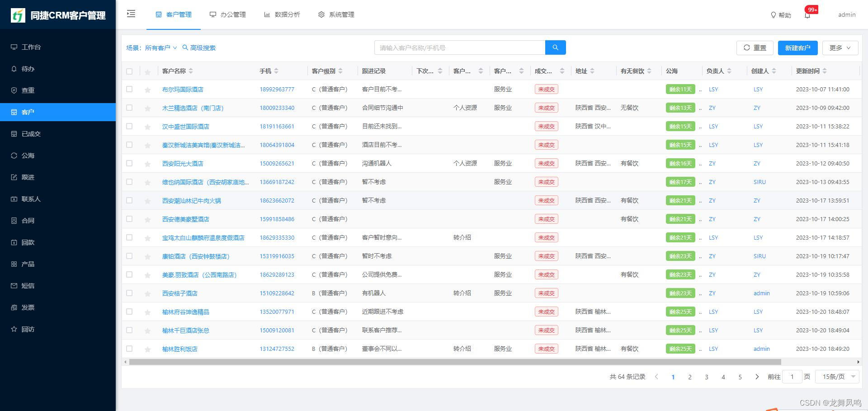The image size is (868, 411).
Task: Switch to 数据分析 top tab
Action: pyautogui.click(x=282, y=14)
